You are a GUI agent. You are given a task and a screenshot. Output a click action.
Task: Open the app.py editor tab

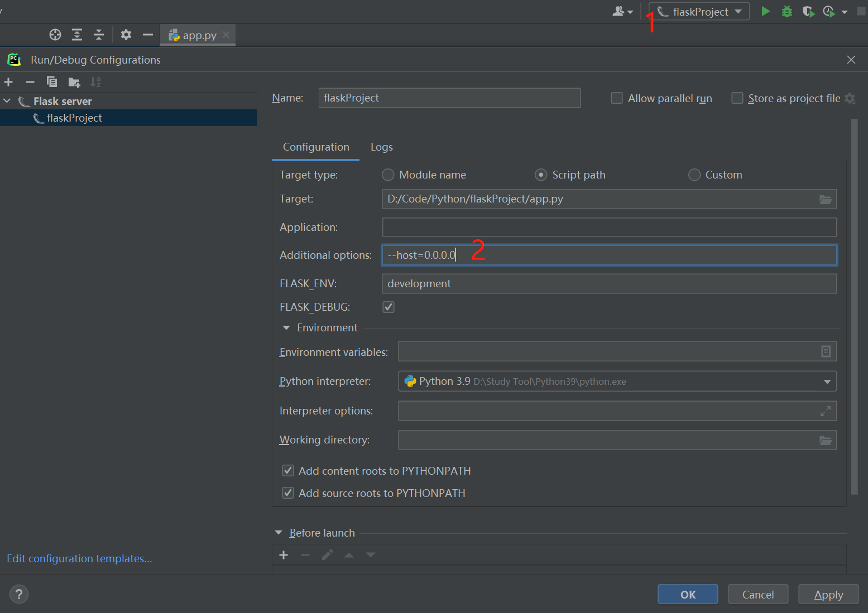click(198, 36)
